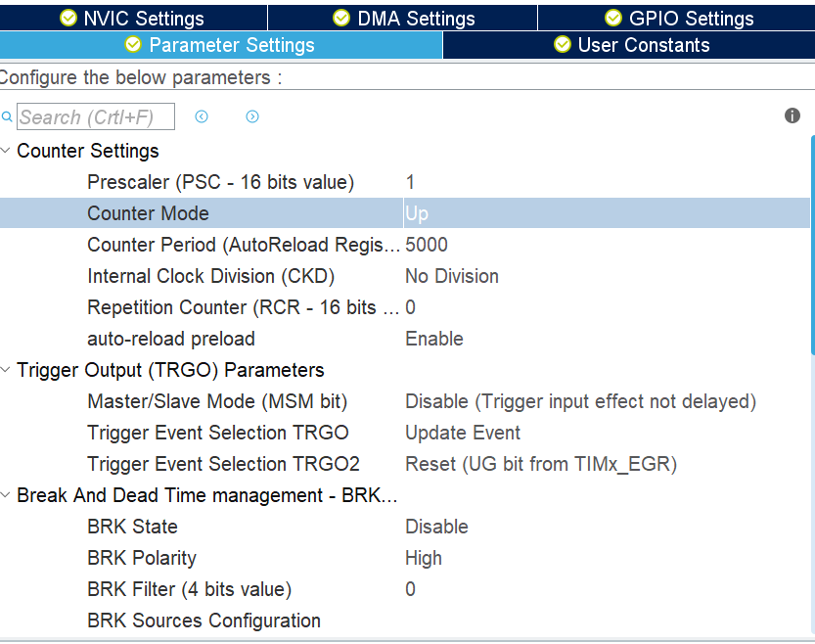The width and height of the screenshot is (815, 644).
Task: Open the info icon for parameter details
Action: tap(792, 115)
